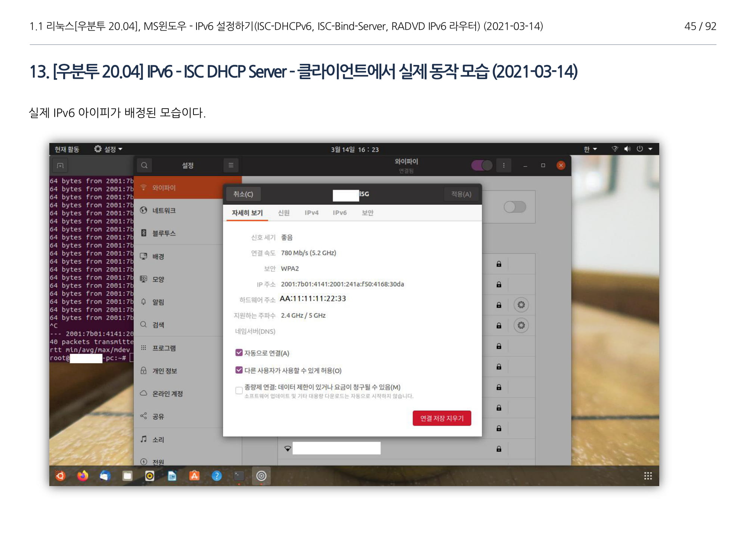
Task: Click the 연결 저장 지우기 button
Action: (x=441, y=418)
